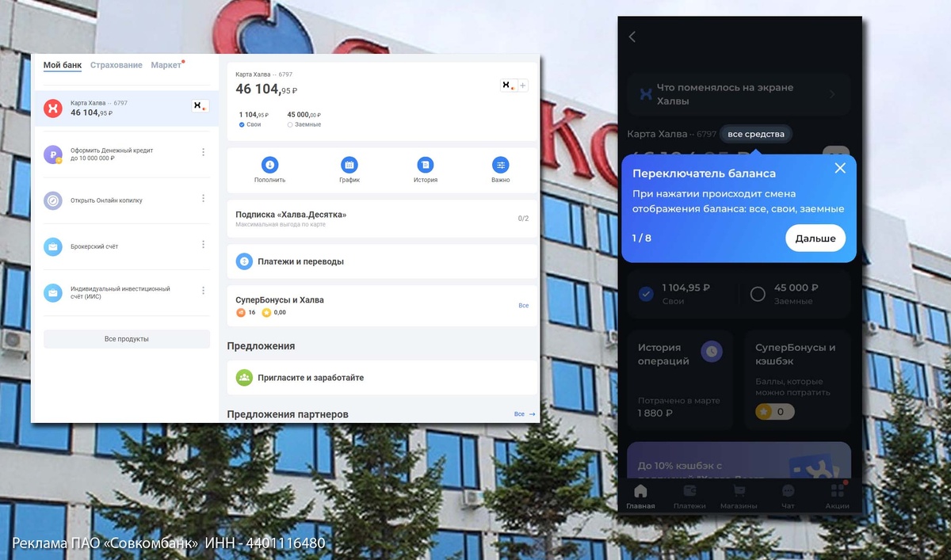Click the Онлайн копилка icon
The height and width of the screenshot is (560, 951).
pyautogui.click(x=53, y=200)
